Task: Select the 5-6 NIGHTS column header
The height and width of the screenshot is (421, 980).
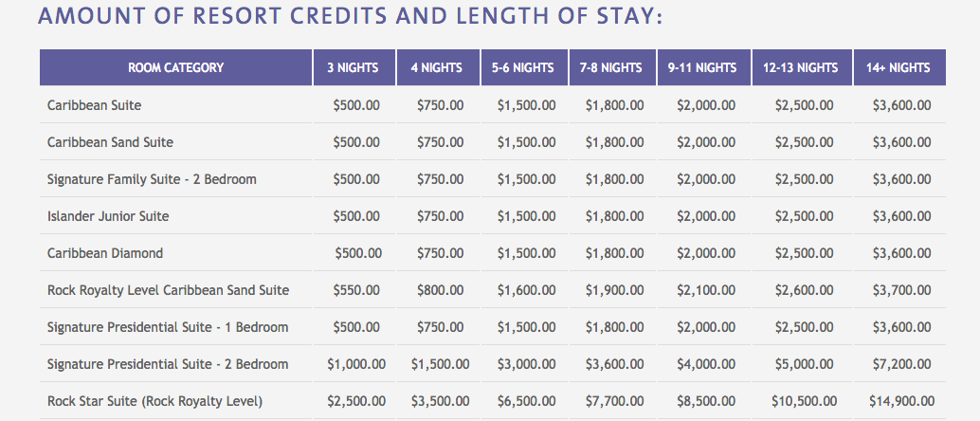Action: 524,67
